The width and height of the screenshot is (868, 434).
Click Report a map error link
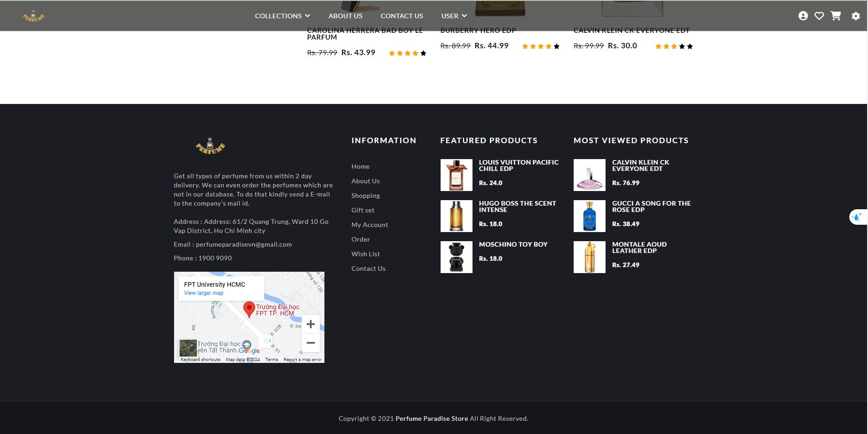pyautogui.click(x=303, y=360)
